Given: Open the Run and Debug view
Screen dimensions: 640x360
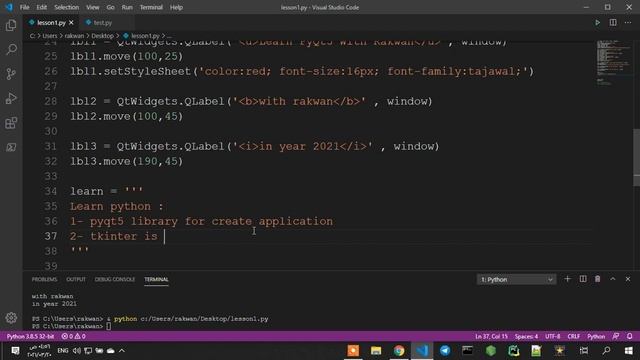Looking at the screenshot, I should tap(11, 98).
